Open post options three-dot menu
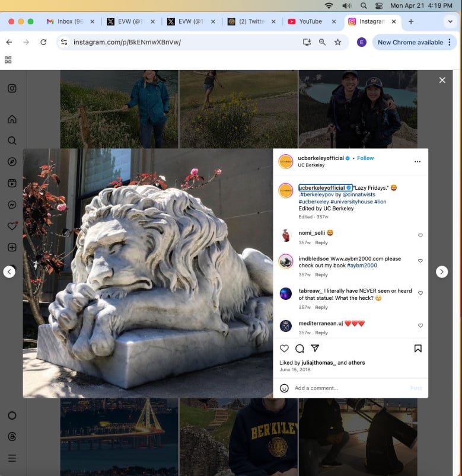Screen dimensions: 462x476 (x=418, y=161)
